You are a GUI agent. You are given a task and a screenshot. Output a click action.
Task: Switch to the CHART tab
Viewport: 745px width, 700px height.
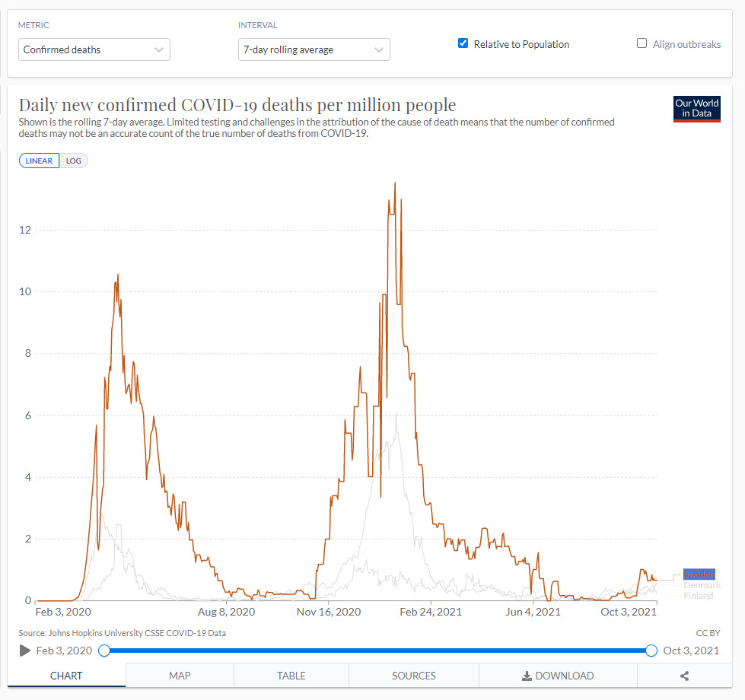[x=66, y=676]
